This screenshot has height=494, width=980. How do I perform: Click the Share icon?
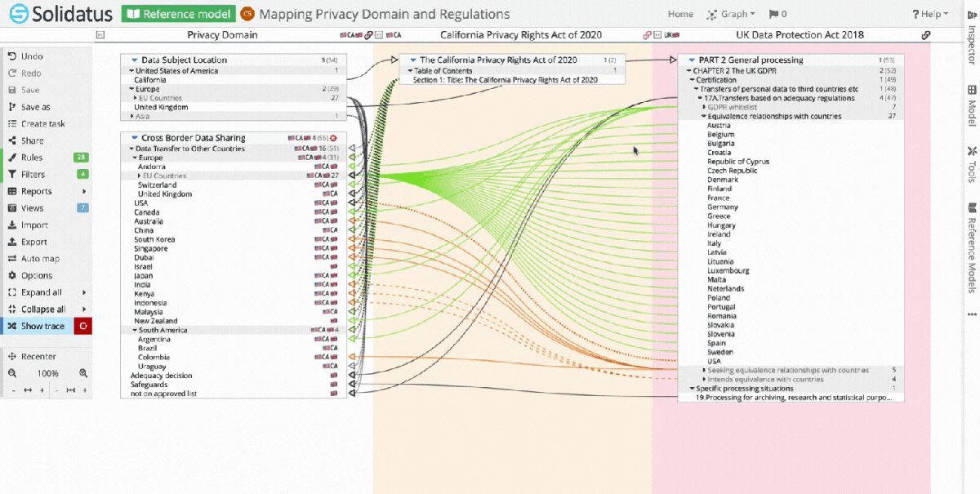pos(11,140)
